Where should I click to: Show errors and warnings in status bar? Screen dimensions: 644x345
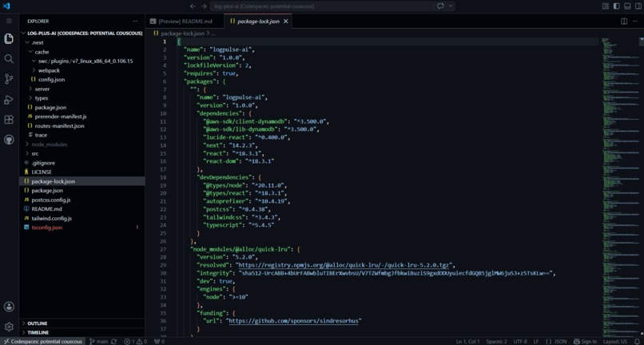(x=136, y=341)
